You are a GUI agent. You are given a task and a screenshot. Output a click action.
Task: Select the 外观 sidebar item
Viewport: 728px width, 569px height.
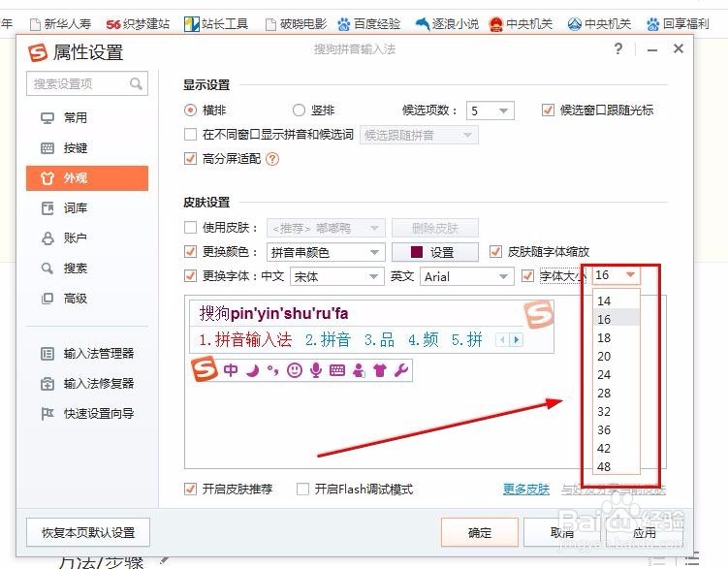[87, 178]
